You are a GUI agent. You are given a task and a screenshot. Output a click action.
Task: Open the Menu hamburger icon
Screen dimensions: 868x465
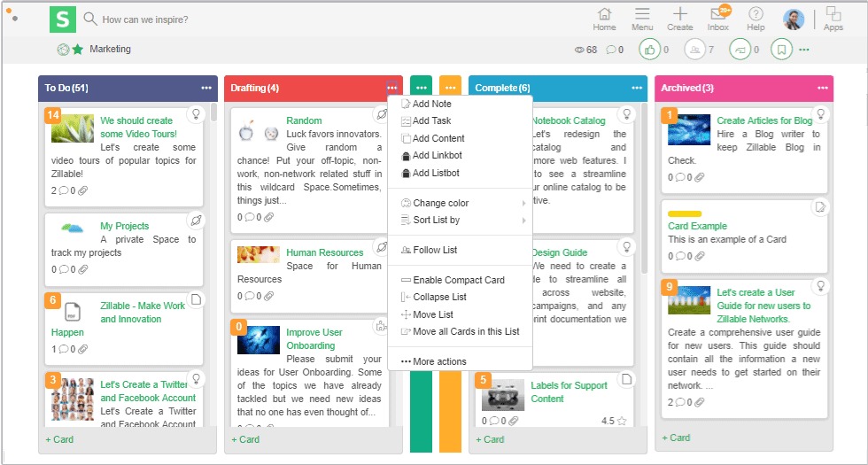tap(642, 19)
